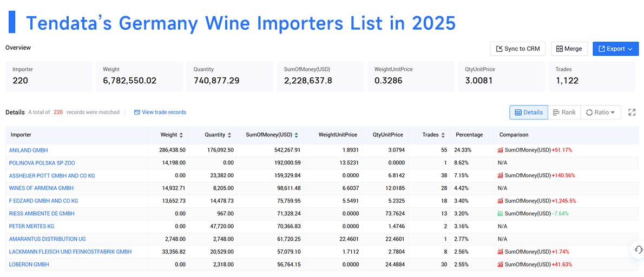The image size is (644, 277).
Task: Click comparison chart icon in LACKMANN row
Action: tap(500, 252)
